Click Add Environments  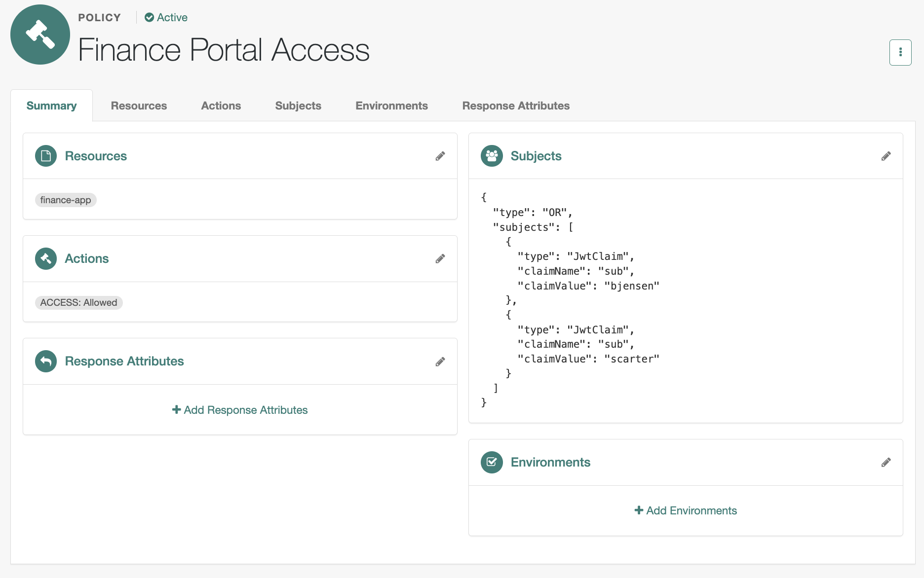click(x=686, y=510)
